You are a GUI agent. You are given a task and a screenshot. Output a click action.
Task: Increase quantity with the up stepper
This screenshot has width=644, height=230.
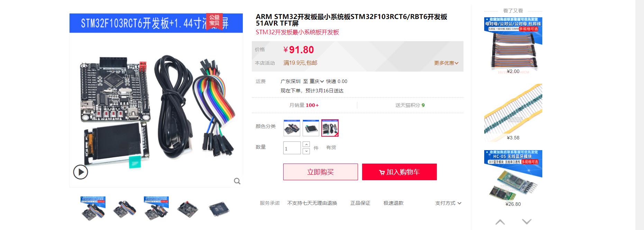(306, 144)
